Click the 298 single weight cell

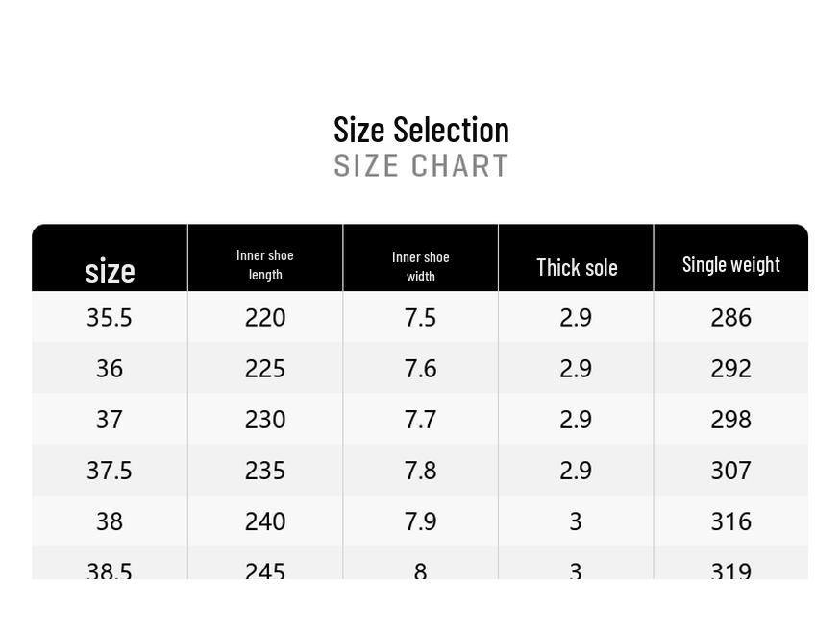(730, 420)
